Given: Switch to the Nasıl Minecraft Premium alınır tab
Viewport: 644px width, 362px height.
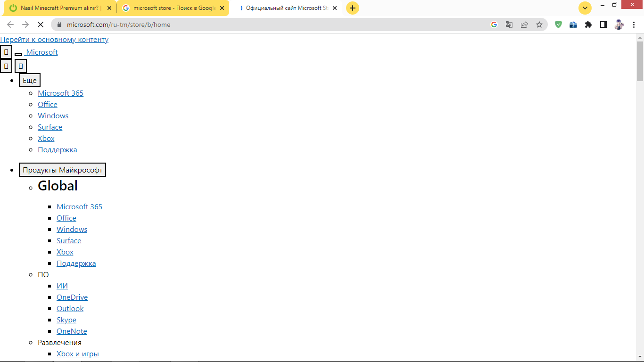Looking at the screenshot, I should coord(60,8).
